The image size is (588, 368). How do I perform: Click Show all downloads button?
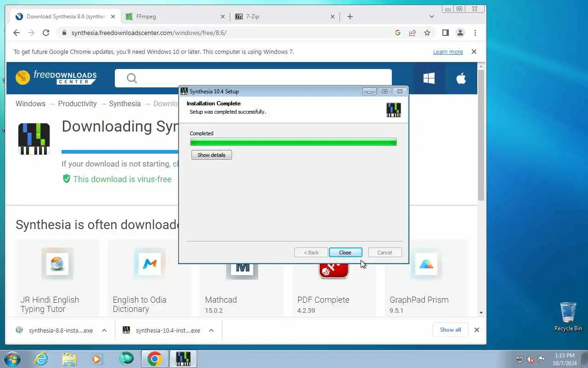pos(450,330)
